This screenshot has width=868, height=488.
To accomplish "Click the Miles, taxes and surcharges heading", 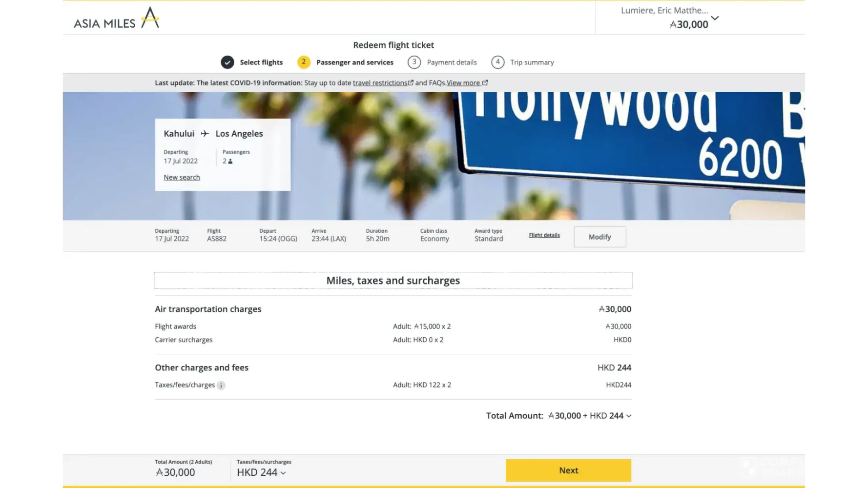I will pyautogui.click(x=393, y=281).
